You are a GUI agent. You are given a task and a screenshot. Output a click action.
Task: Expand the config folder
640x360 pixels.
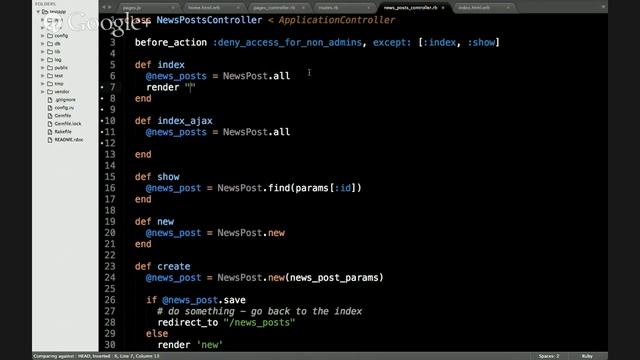(42, 36)
